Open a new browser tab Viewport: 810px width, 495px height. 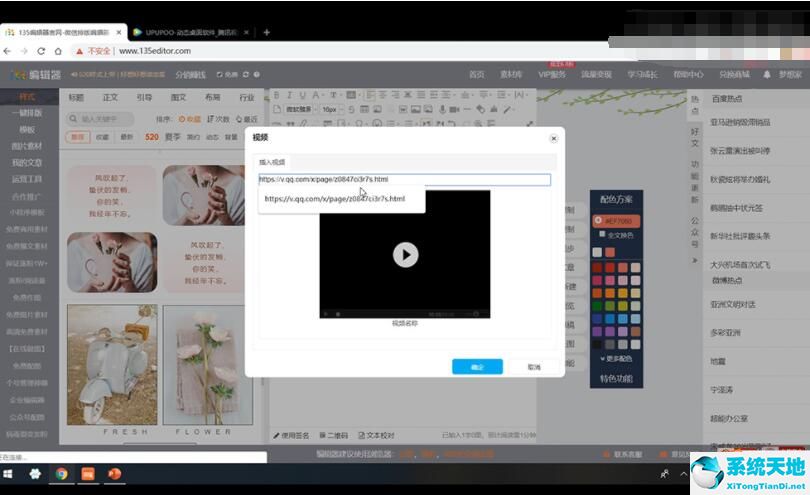pyautogui.click(x=266, y=32)
